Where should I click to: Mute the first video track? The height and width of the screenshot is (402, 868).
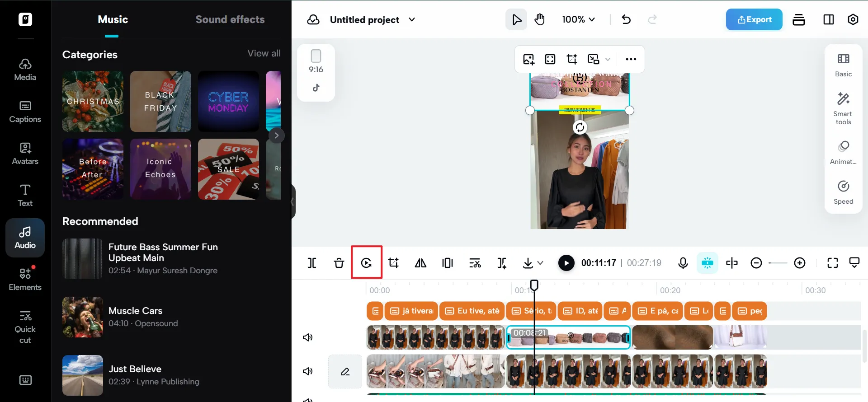pos(308,337)
